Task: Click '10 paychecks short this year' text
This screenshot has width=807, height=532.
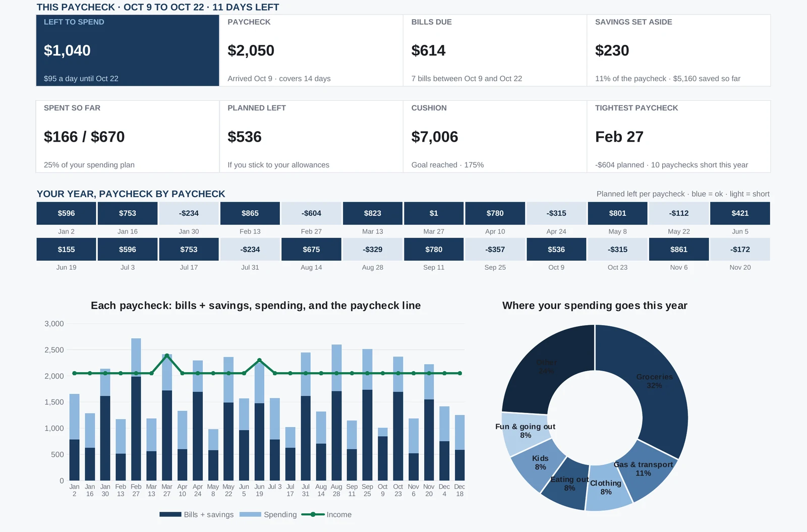Action: [x=700, y=165]
